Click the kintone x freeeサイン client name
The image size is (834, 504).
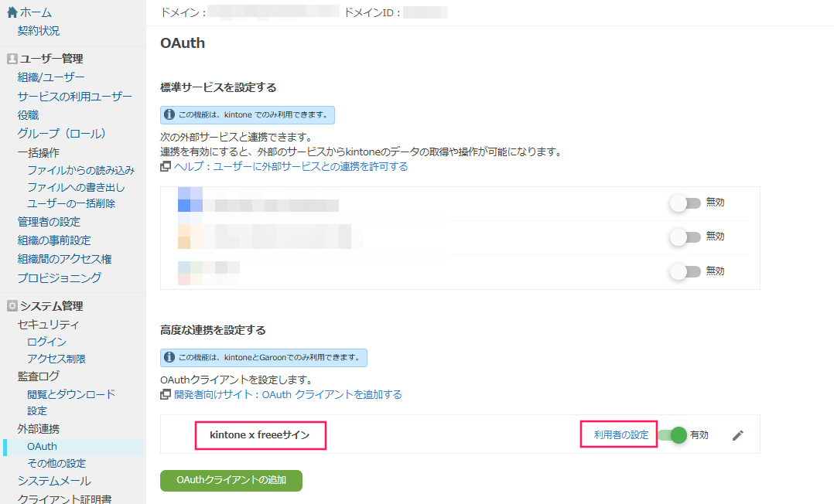coord(260,435)
